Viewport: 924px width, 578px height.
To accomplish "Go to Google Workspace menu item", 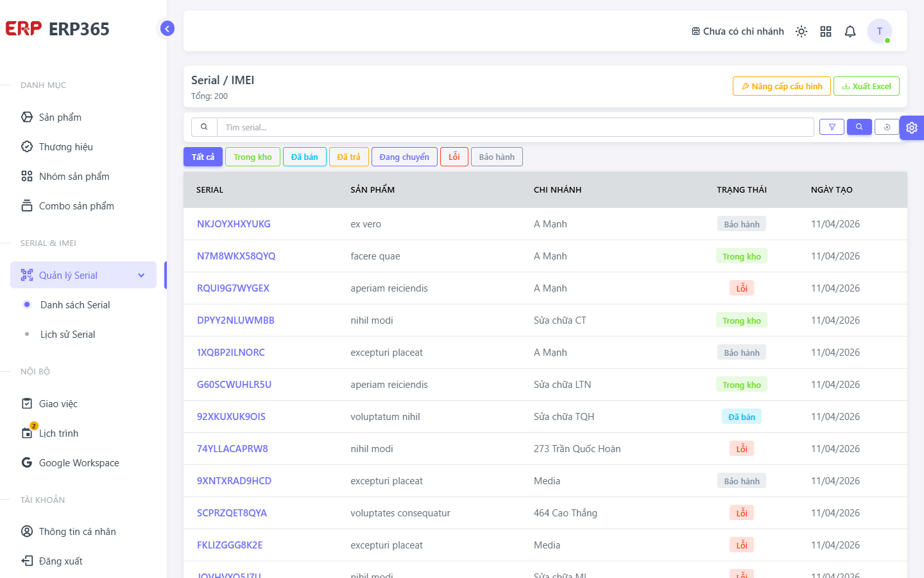I will 79,463.
